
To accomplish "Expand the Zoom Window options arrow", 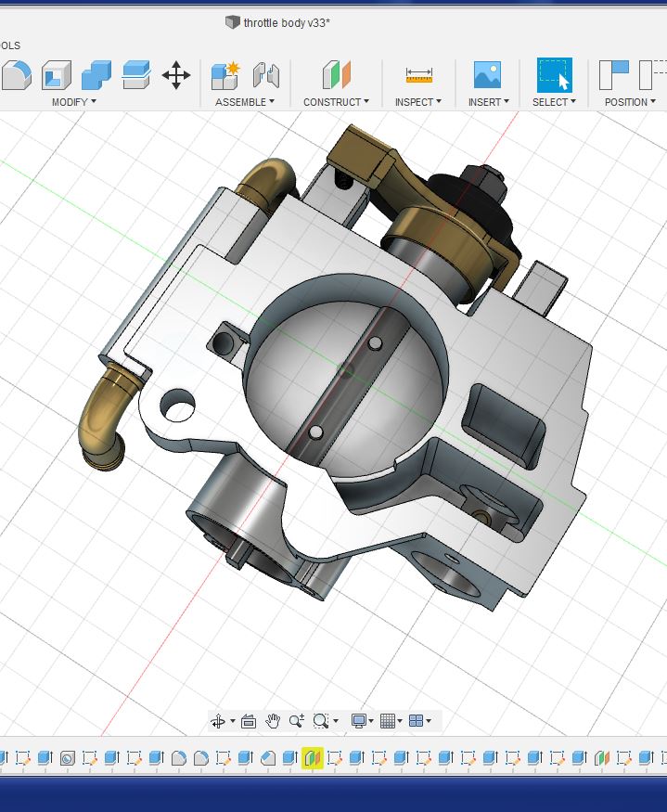I will [x=336, y=721].
